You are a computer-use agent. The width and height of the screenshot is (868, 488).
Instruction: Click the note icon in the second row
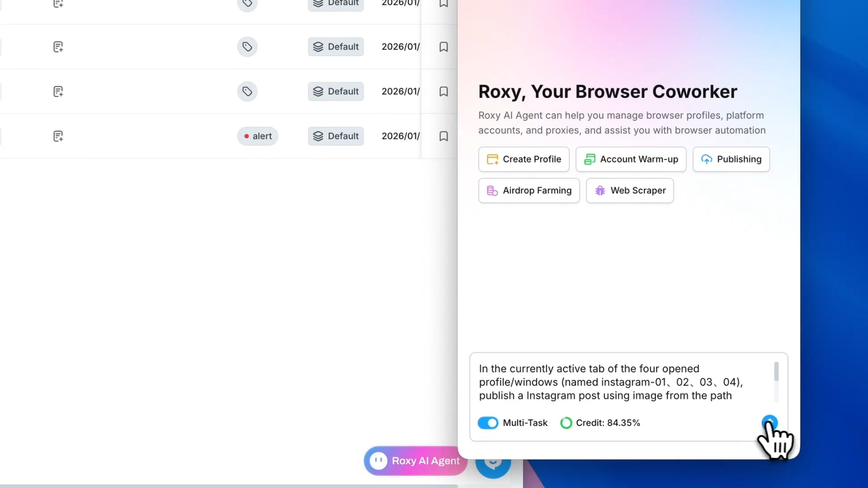click(x=58, y=47)
